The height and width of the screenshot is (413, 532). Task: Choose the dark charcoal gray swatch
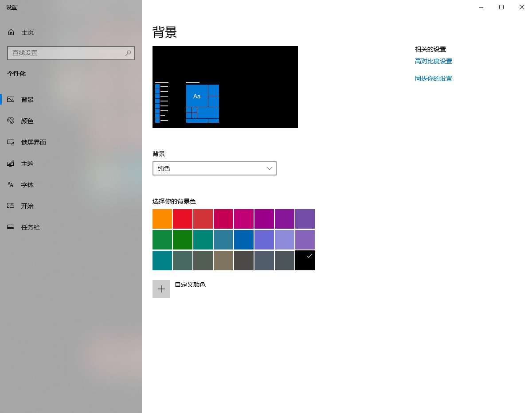[x=244, y=261]
